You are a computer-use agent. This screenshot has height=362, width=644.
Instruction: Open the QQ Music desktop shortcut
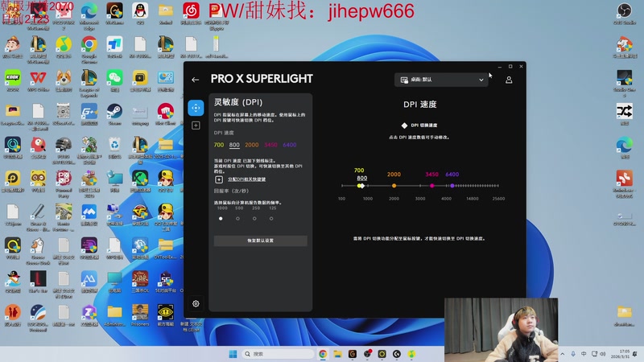pos(64,47)
